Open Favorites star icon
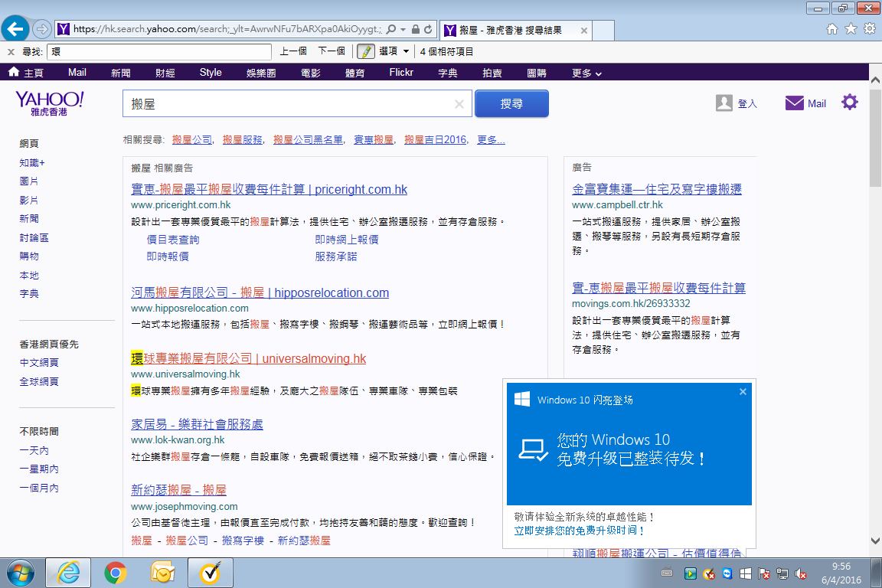Screen dimensions: 882x588 tap(851, 28)
